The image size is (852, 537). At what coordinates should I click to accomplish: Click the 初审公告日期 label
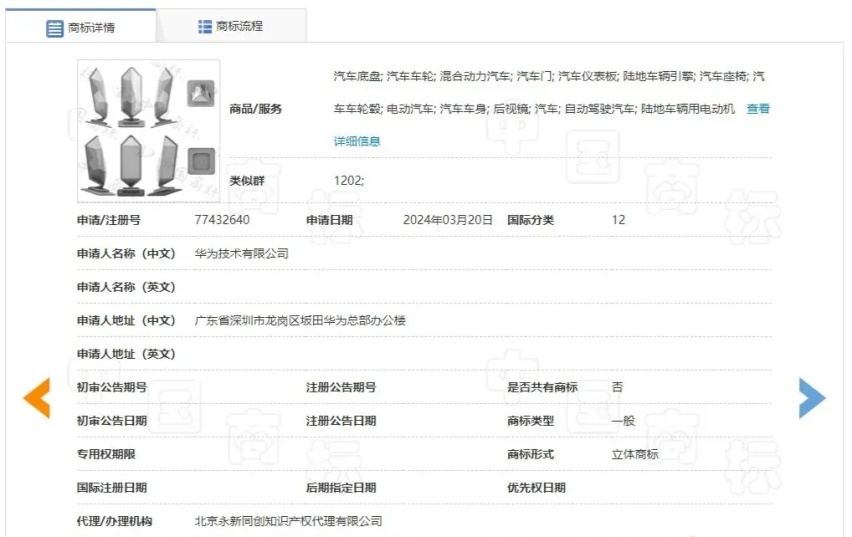(112, 420)
